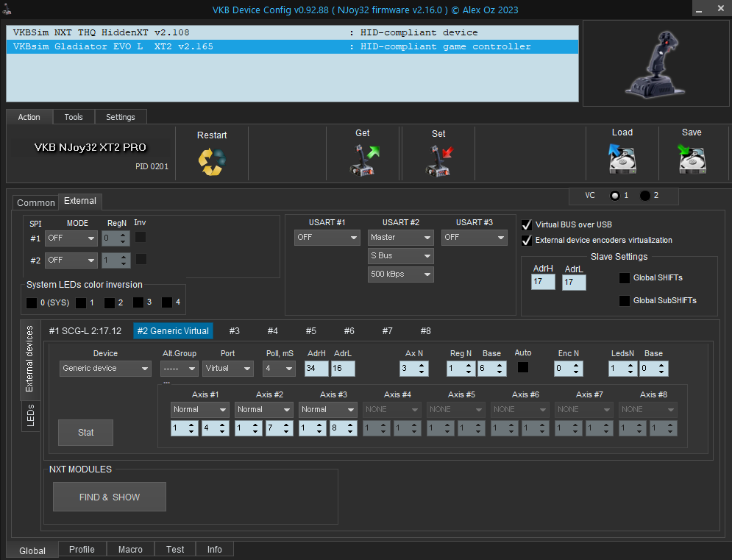
Task: Open the Generic device dropdown
Action: coord(105,368)
